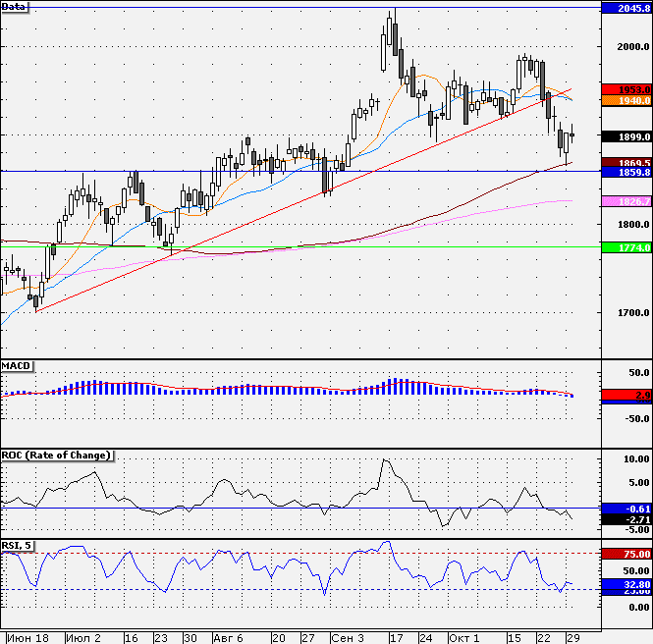Click the Июл 2 date marker
Screen dimensions: 653x644
(x=83, y=638)
